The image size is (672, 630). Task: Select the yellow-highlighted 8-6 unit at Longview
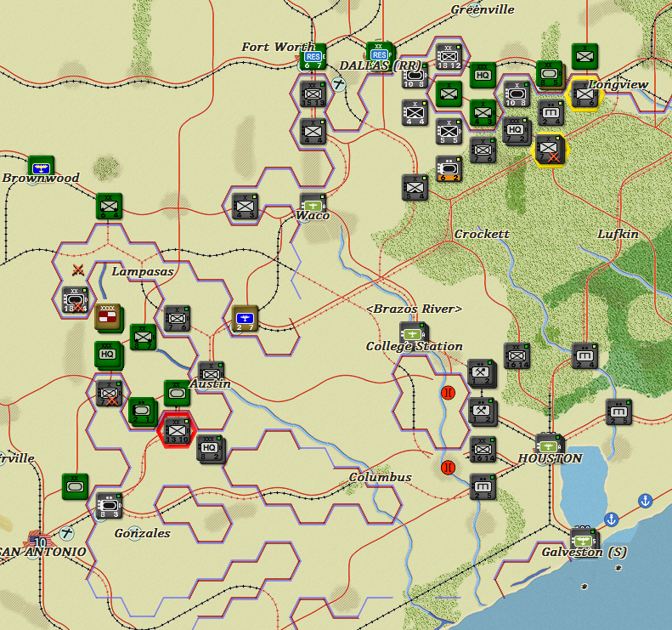coord(584,94)
